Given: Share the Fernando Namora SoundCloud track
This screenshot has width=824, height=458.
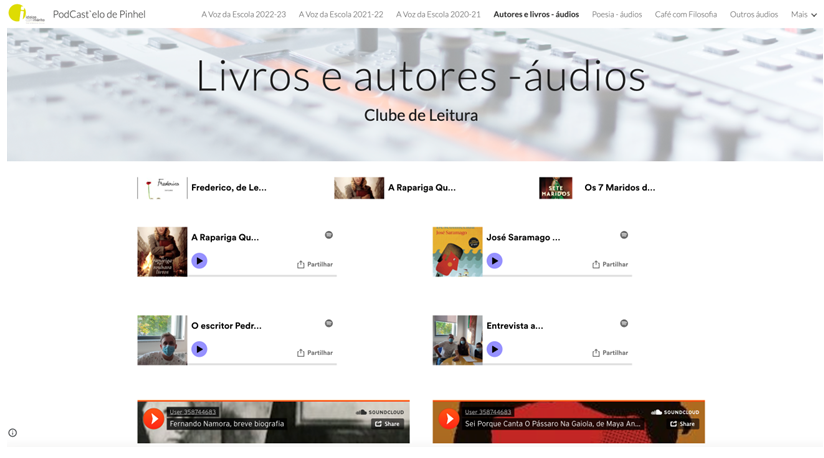Looking at the screenshot, I should tap(387, 424).
